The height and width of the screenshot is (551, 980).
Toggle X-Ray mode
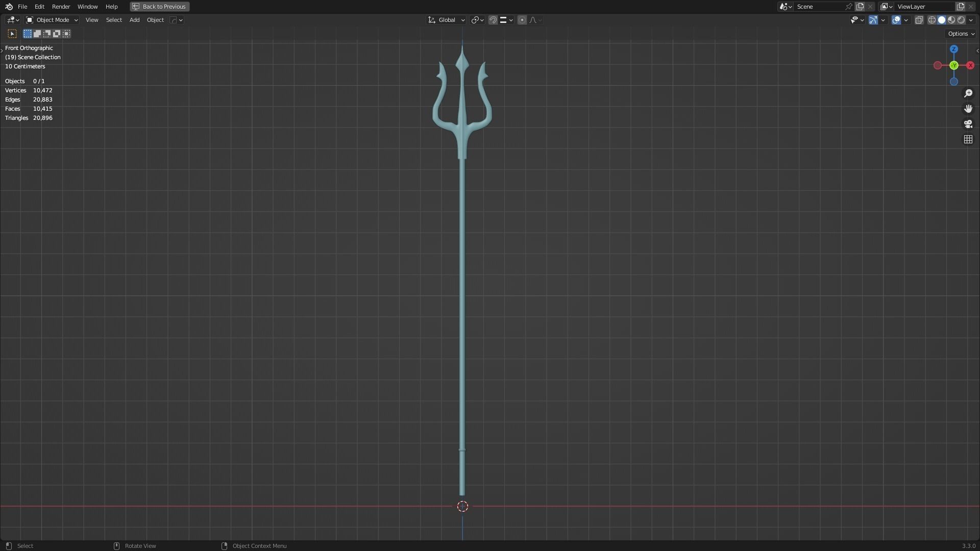919,20
